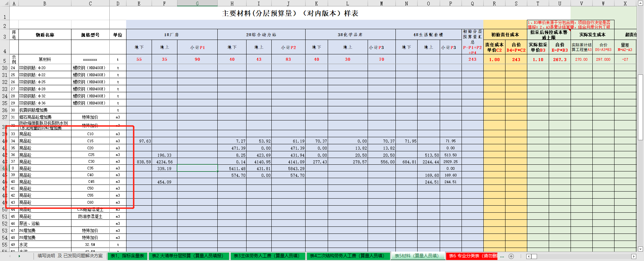Click the selected empty cell G44
This screenshot has width=644, height=261.
click(x=197, y=168)
